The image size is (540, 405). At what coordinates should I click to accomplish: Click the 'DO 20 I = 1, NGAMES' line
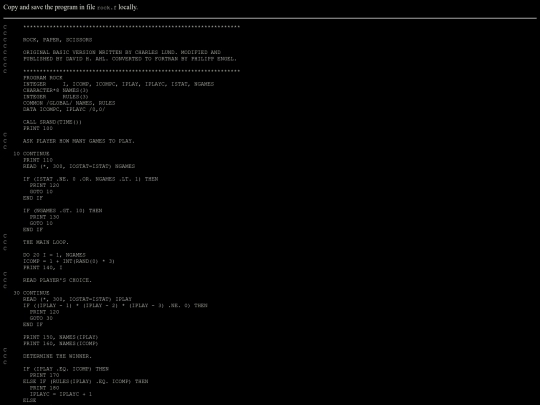54,255
